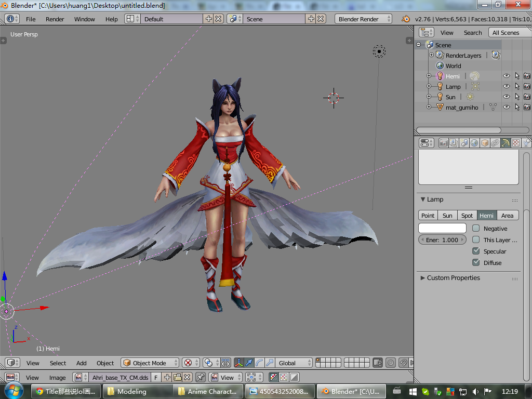
Task: Add a new screen layout with plus icon
Action: [x=209, y=19]
